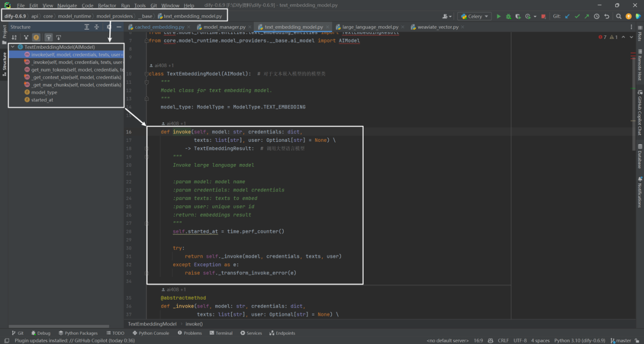Viewport: 644px width, 344px height.
Task: Open Structure panel settings gear
Action: point(109,27)
